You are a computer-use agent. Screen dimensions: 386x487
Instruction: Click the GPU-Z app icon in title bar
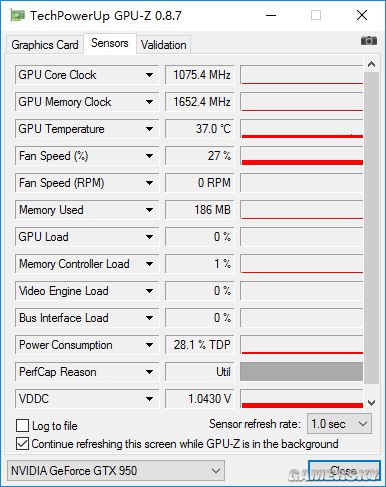coord(17,15)
